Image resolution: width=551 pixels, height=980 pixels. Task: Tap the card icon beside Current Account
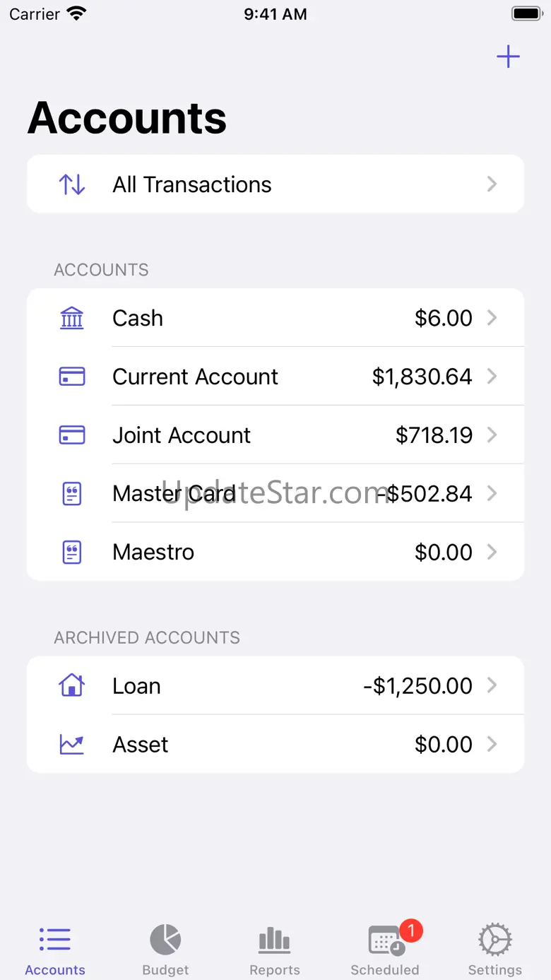point(71,377)
